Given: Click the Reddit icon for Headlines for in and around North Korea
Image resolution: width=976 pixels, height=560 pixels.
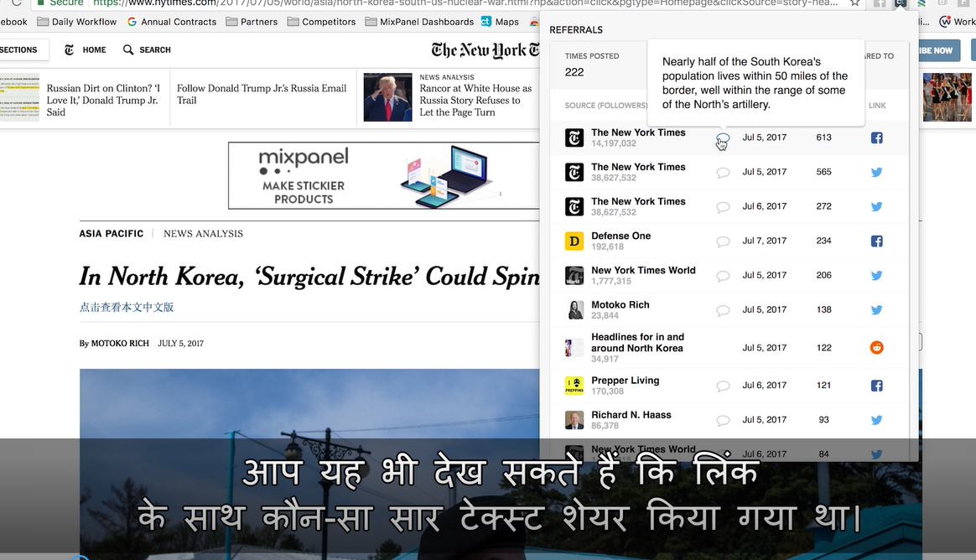Looking at the screenshot, I should coord(876,347).
